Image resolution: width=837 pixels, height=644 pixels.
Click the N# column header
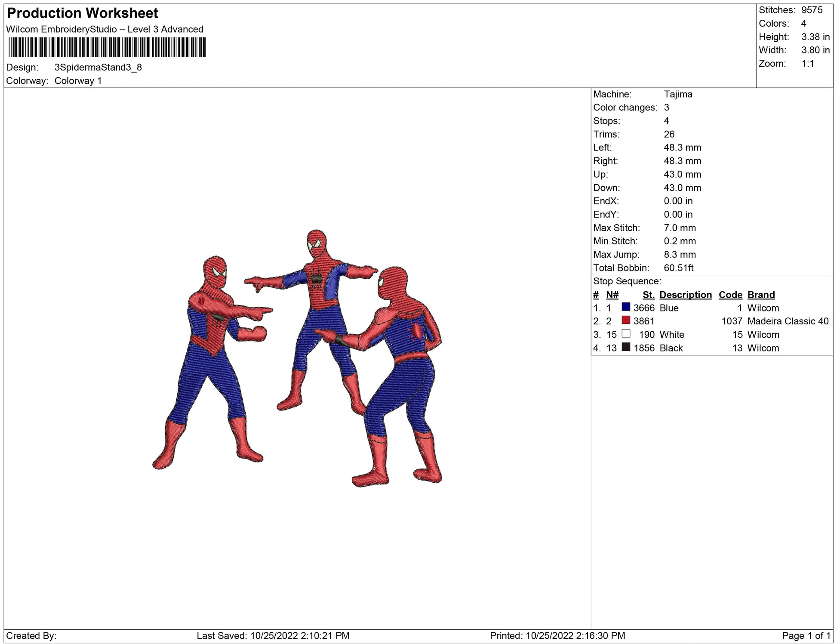click(612, 295)
